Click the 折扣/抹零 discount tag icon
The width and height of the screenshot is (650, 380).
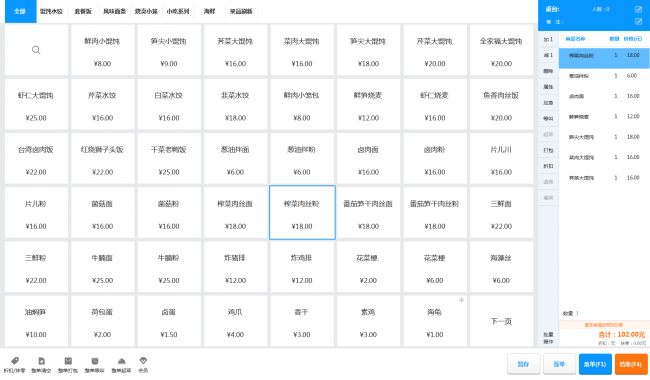point(15,361)
